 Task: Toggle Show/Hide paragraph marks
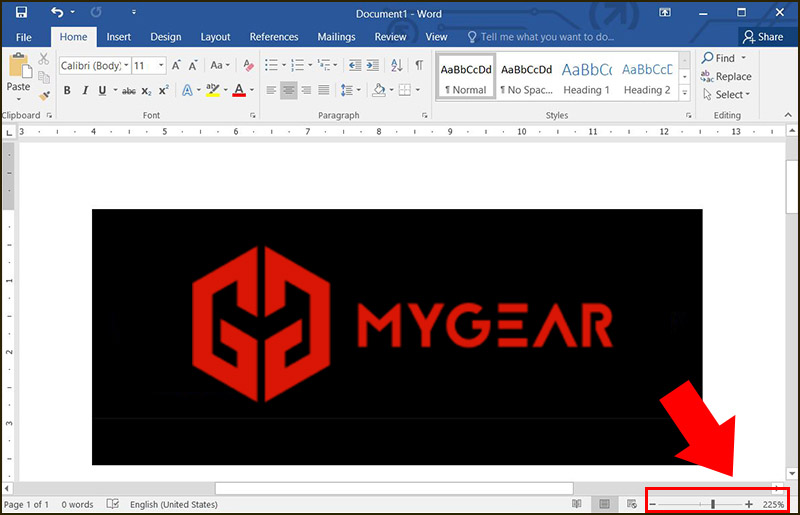tap(419, 65)
